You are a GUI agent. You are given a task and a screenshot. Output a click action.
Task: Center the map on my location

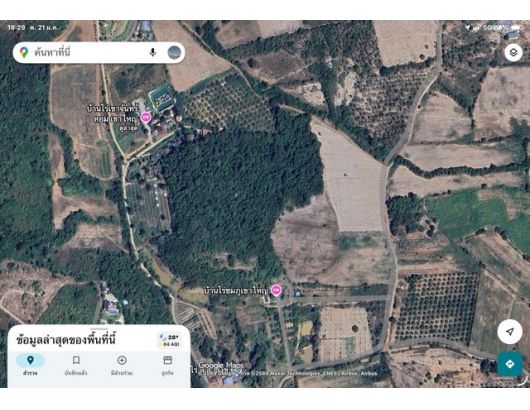click(510, 332)
